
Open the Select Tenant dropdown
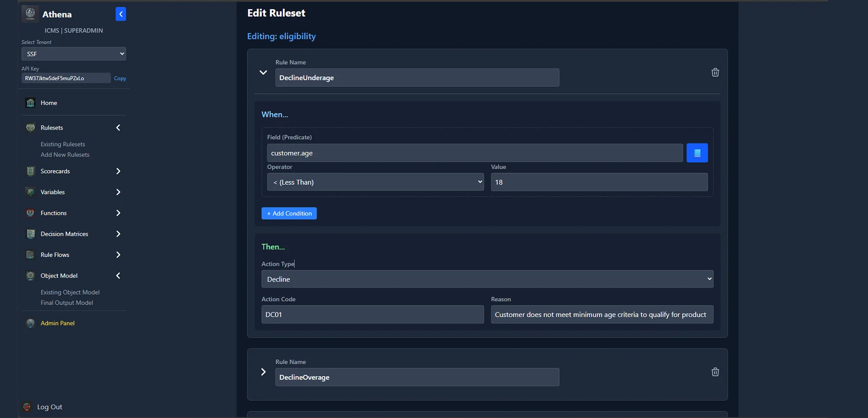74,54
